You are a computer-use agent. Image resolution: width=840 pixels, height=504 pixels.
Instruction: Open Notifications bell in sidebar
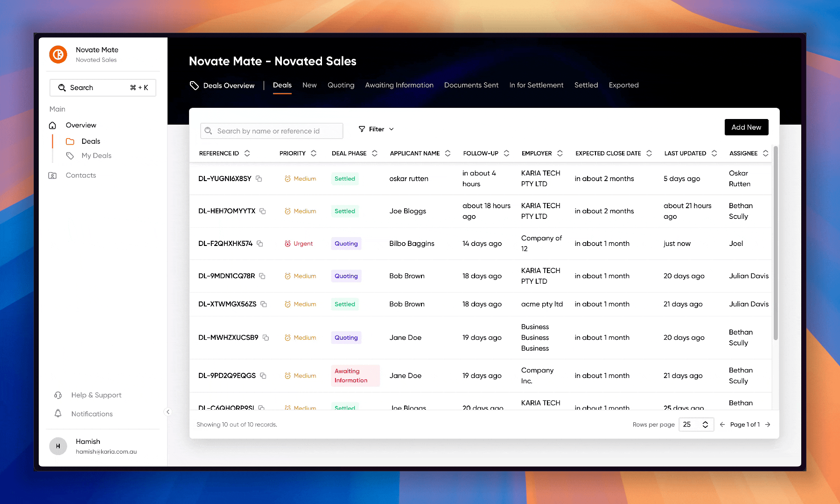coord(58,413)
